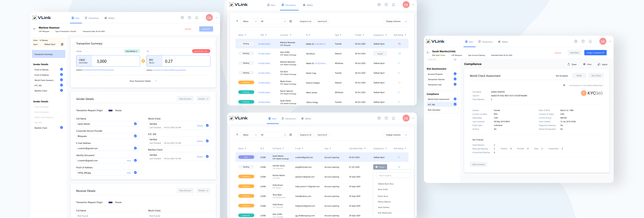
Task: Click the info icon beside Last checked note
Action: coord(564,85)
